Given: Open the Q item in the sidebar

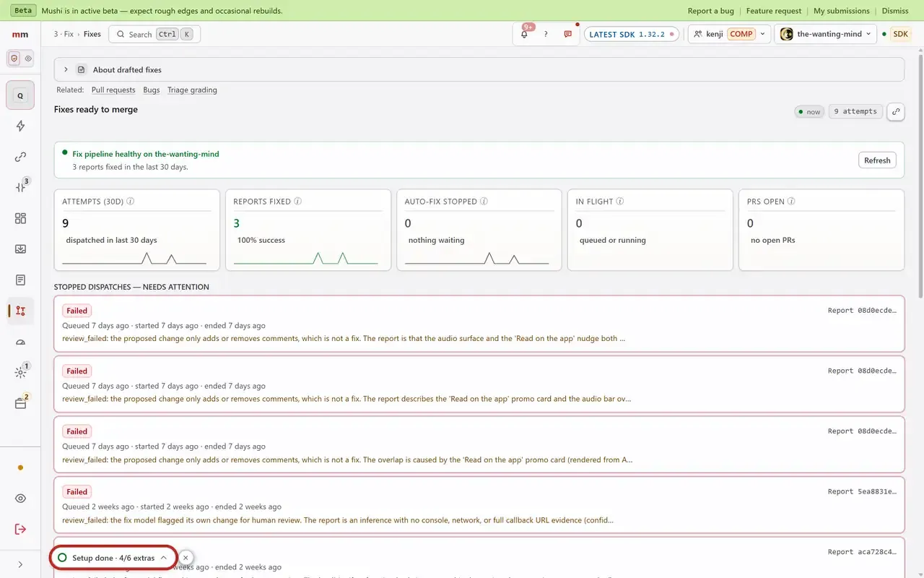Looking at the screenshot, I should point(20,95).
